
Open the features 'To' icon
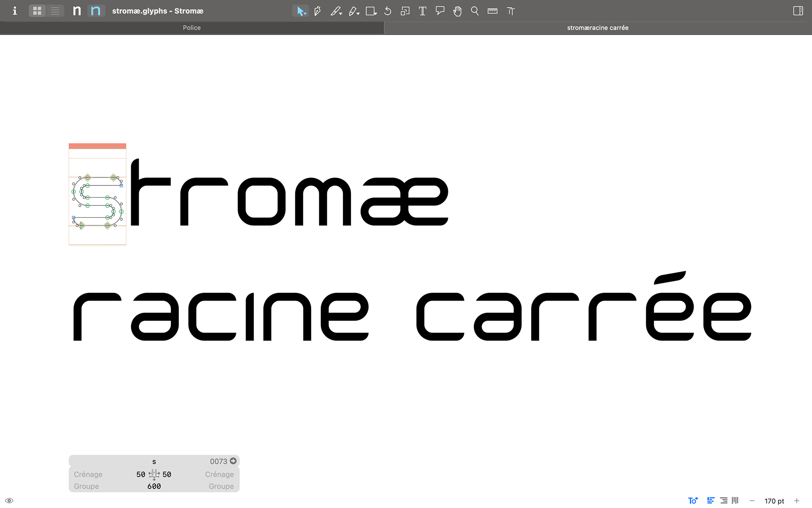coord(693,501)
